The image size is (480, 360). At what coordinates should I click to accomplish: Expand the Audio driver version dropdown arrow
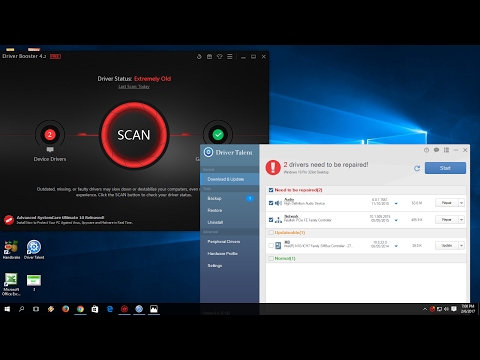[396, 203]
